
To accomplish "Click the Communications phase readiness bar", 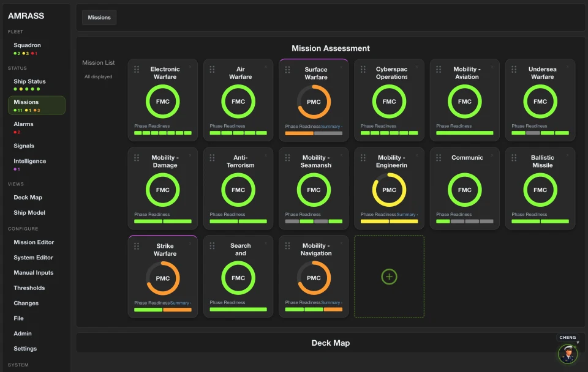I will pyautogui.click(x=465, y=221).
